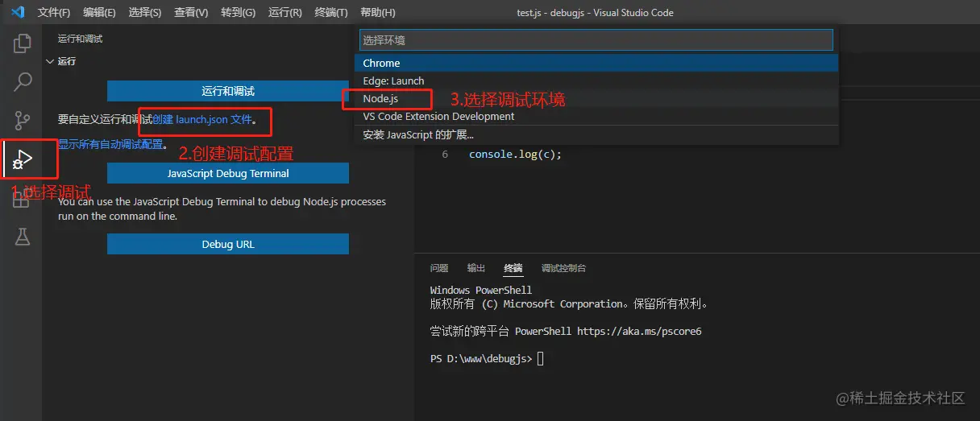
Task: Open the 选择(S) menu
Action: [x=145, y=13]
